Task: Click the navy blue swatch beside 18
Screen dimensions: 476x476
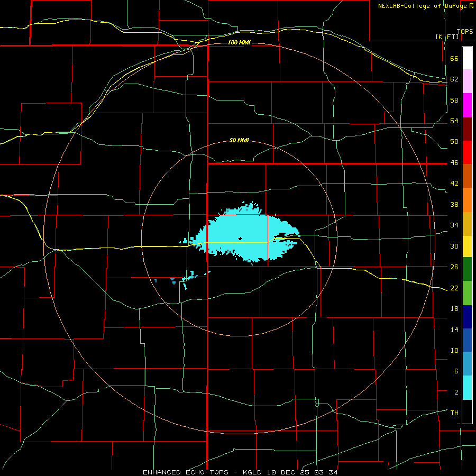Action: (x=467, y=317)
